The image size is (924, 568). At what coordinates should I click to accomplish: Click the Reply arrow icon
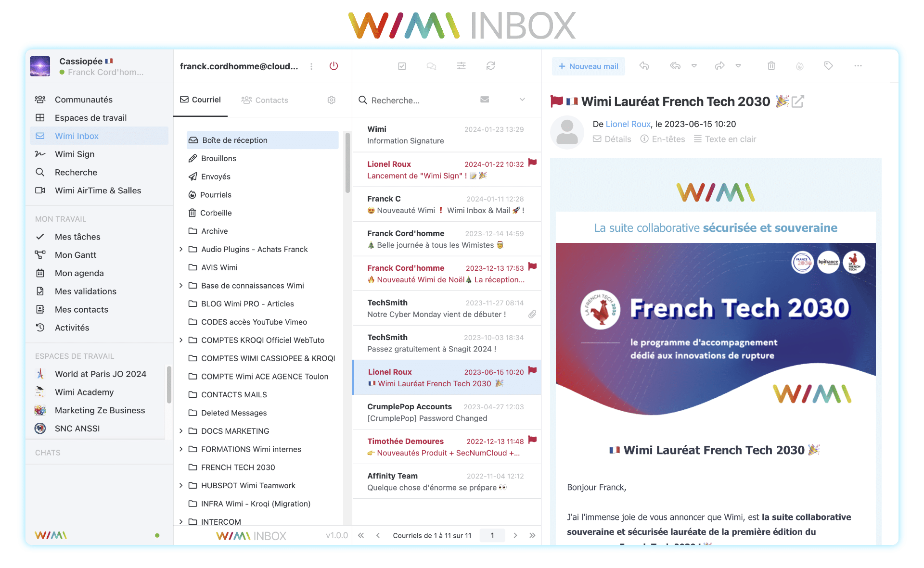644,66
